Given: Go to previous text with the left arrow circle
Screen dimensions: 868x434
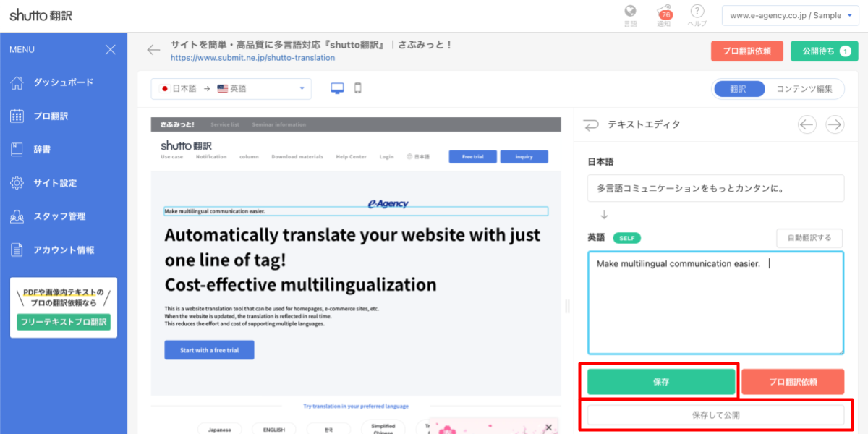Looking at the screenshot, I should click(807, 124).
